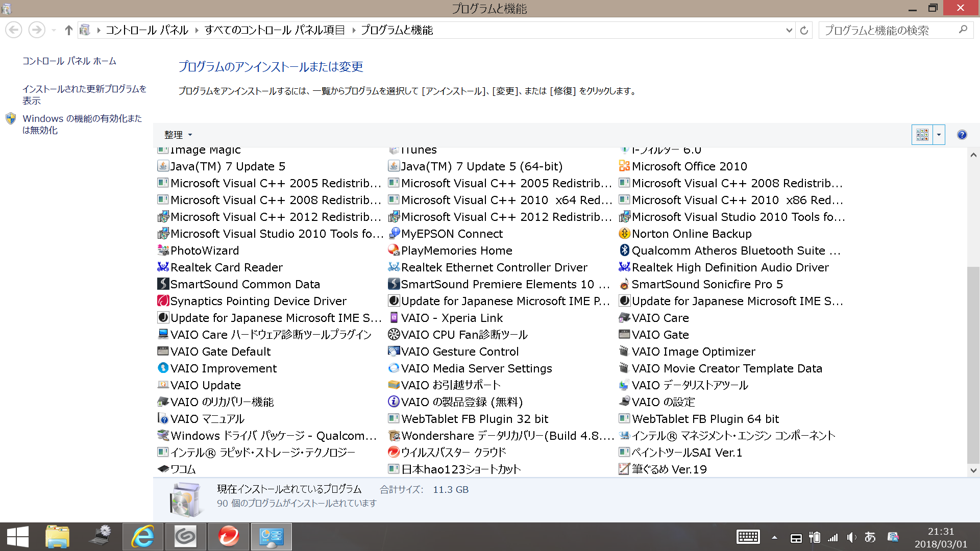The width and height of the screenshot is (980, 551).
Task: Click the Qualcomm Atheros Bluetooth Suite icon
Action: coord(624,251)
